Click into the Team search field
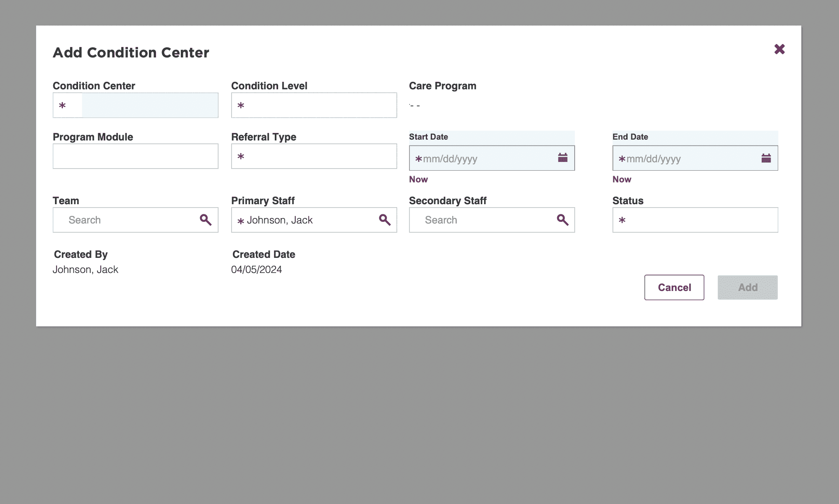839x504 pixels. (126, 220)
